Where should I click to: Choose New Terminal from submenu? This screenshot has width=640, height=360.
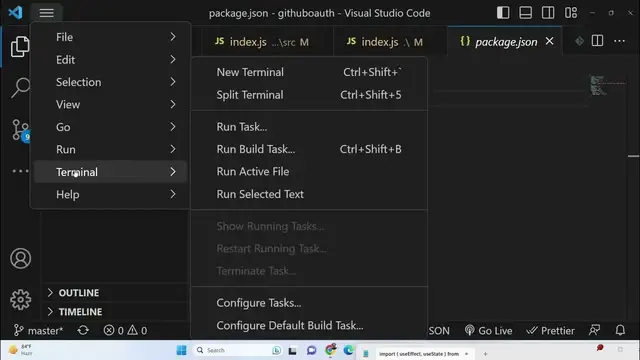click(309, 72)
